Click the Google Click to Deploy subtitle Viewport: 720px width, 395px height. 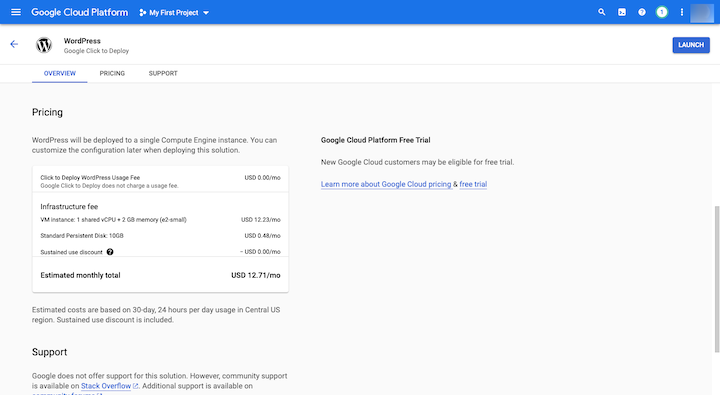(96, 51)
